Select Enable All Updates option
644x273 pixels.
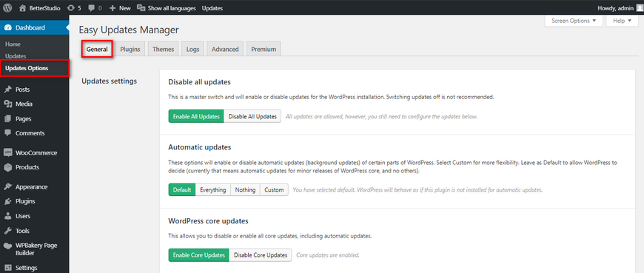coord(196,117)
